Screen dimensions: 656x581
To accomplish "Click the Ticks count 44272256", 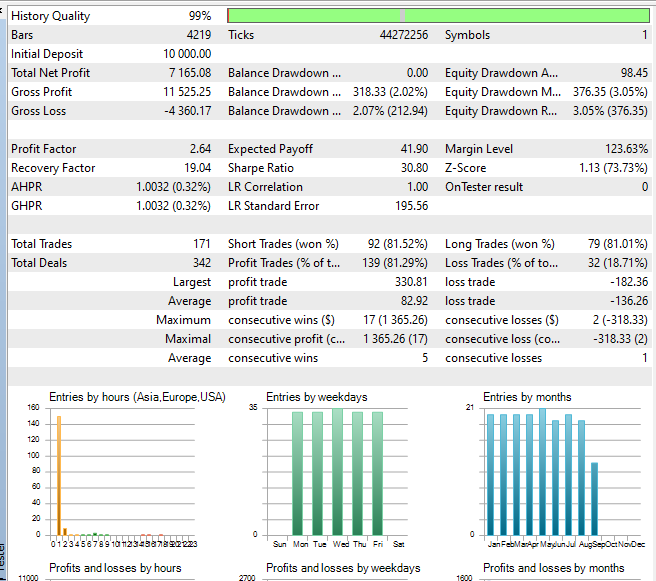I will pos(403,35).
